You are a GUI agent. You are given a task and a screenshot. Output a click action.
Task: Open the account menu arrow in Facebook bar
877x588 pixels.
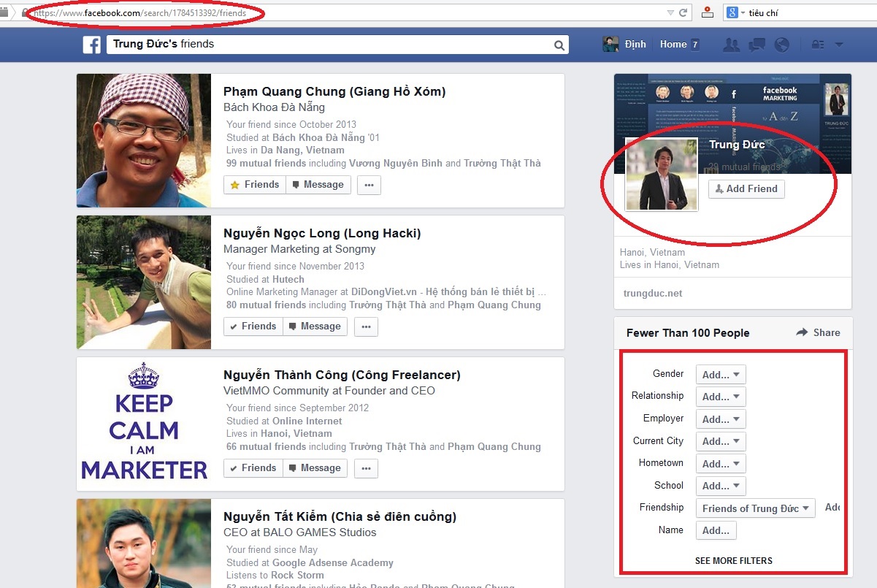[x=839, y=45]
